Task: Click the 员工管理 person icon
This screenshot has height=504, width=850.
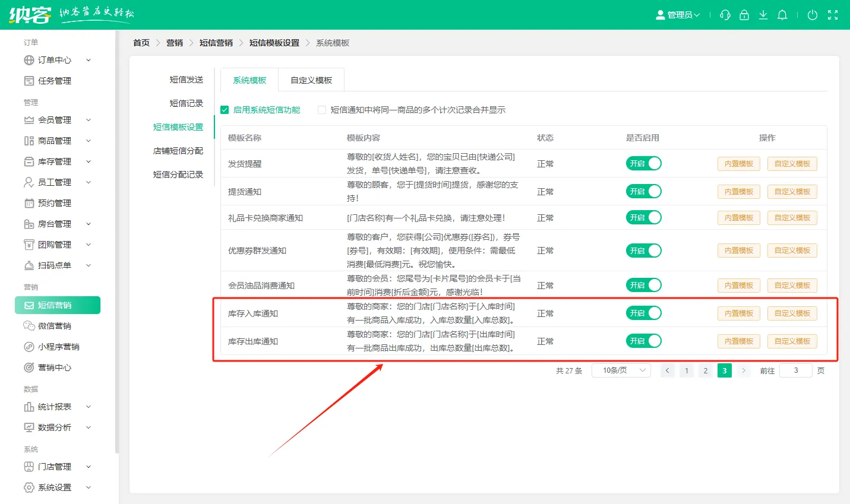Action: click(x=29, y=182)
